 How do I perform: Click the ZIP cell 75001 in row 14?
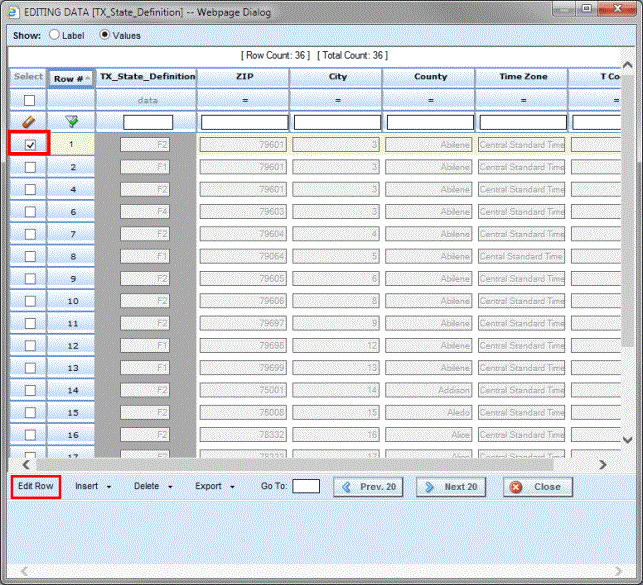[x=243, y=390]
